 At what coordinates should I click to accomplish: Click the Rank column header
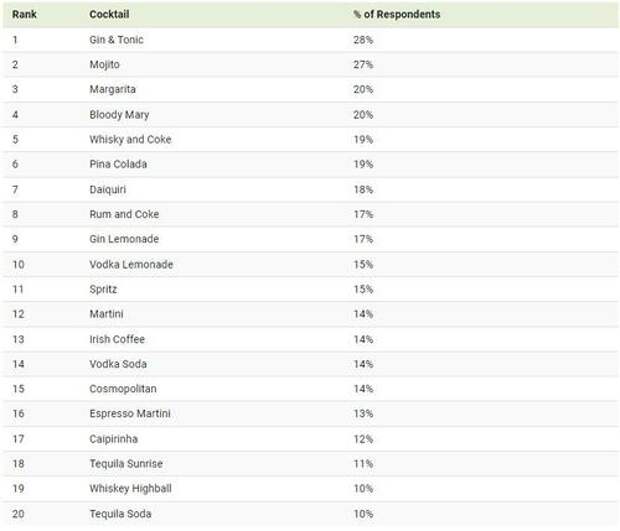coord(24,14)
